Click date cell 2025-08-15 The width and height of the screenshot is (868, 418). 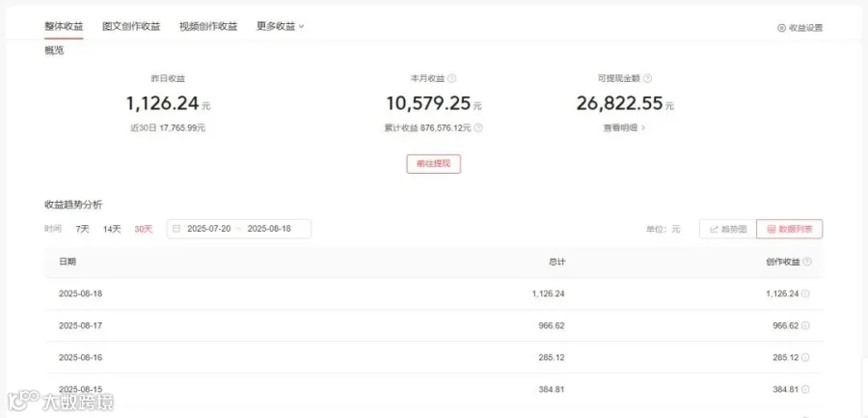click(x=80, y=390)
